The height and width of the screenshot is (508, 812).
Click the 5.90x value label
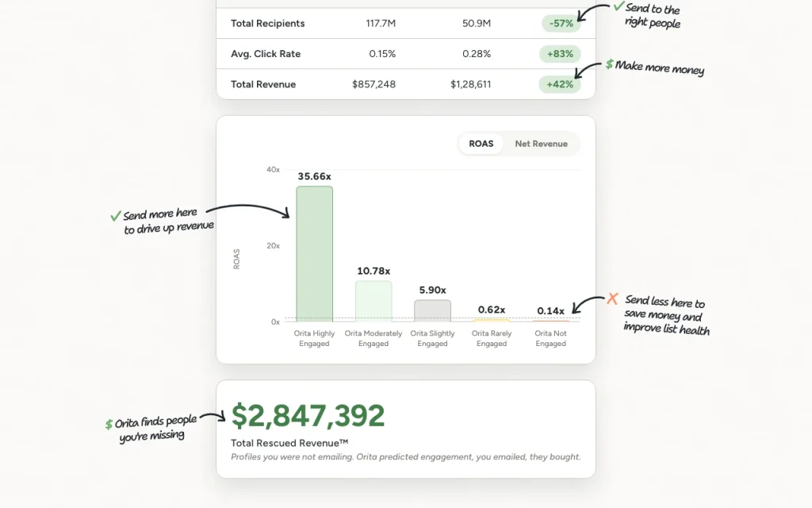click(x=432, y=290)
